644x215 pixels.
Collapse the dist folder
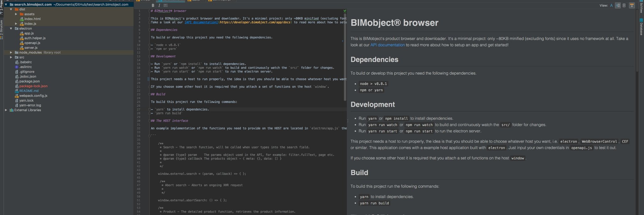[x=11, y=9]
